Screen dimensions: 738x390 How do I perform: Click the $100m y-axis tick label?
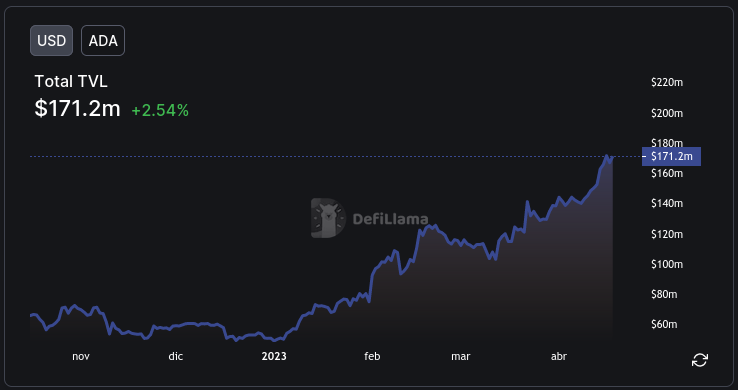[667, 264]
